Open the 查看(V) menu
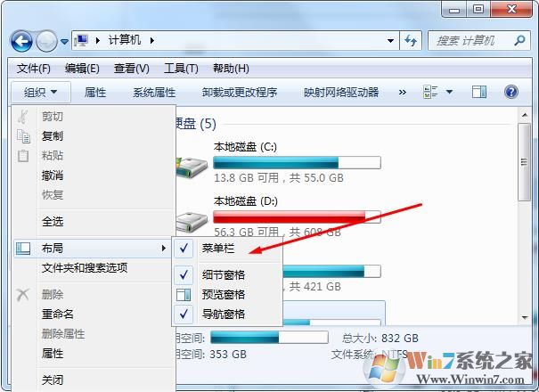Screen dimensions: 539x392 tap(132, 69)
